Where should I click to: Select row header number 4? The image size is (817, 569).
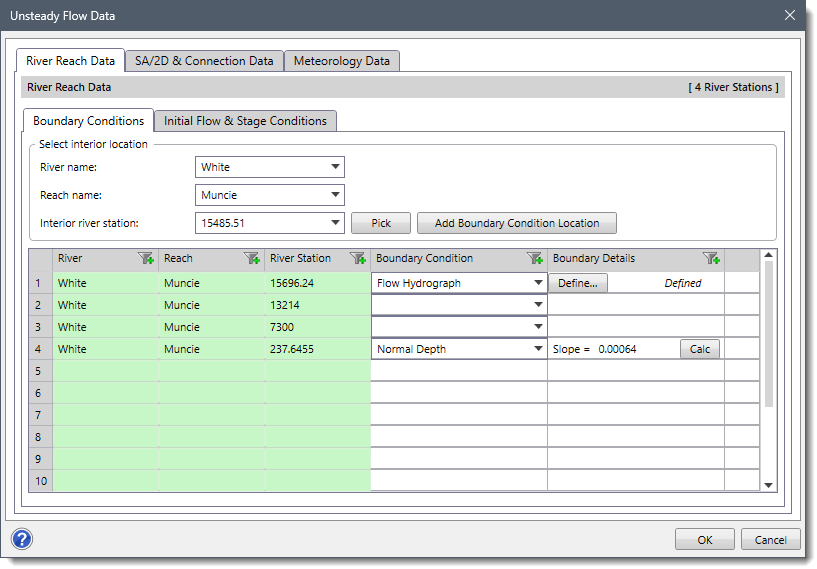pos(41,349)
